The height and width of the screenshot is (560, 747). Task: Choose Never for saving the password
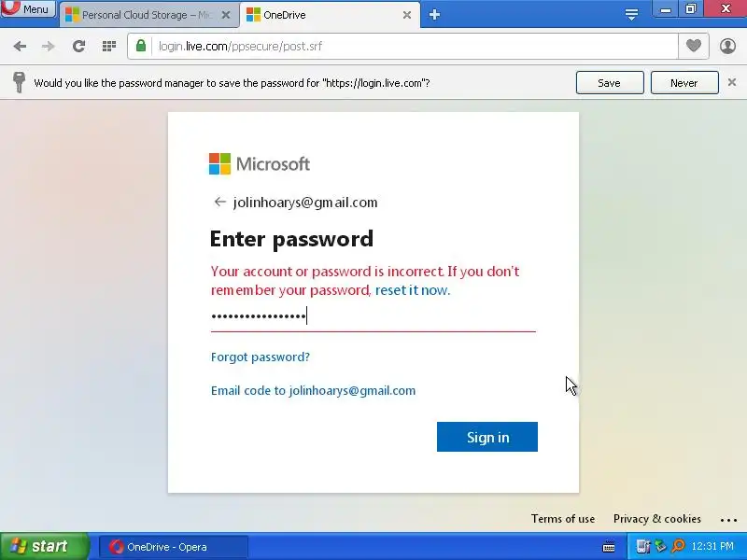point(684,83)
